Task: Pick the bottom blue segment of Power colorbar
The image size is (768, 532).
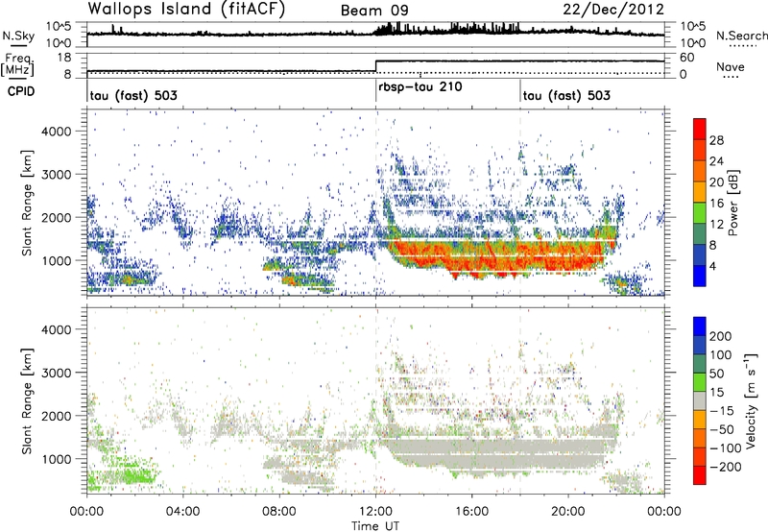Action: pos(700,276)
